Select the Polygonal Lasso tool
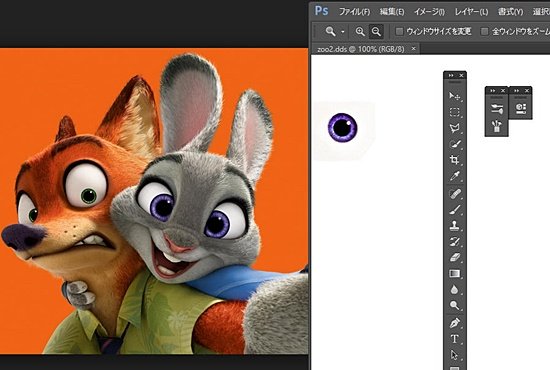 tap(455, 128)
